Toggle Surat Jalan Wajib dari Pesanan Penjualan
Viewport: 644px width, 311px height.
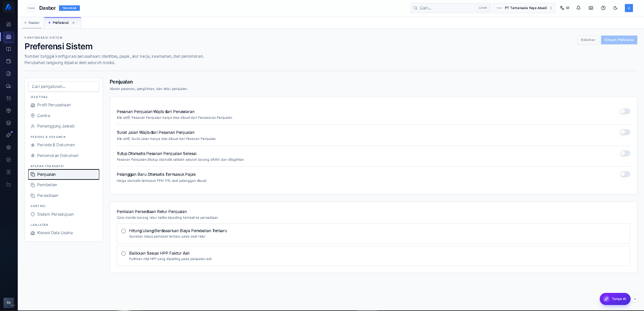tap(625, 132)
